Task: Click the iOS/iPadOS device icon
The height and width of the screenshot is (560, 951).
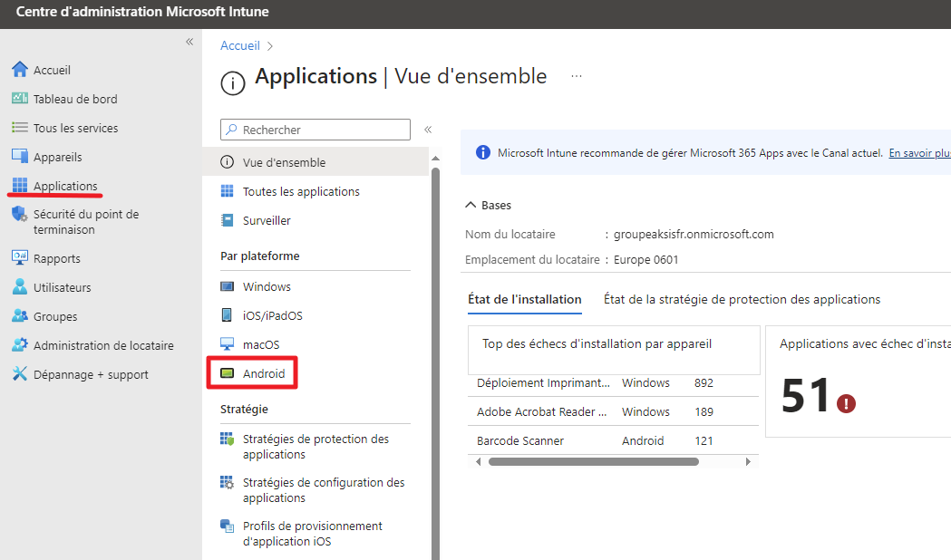Action: (227, 315)
